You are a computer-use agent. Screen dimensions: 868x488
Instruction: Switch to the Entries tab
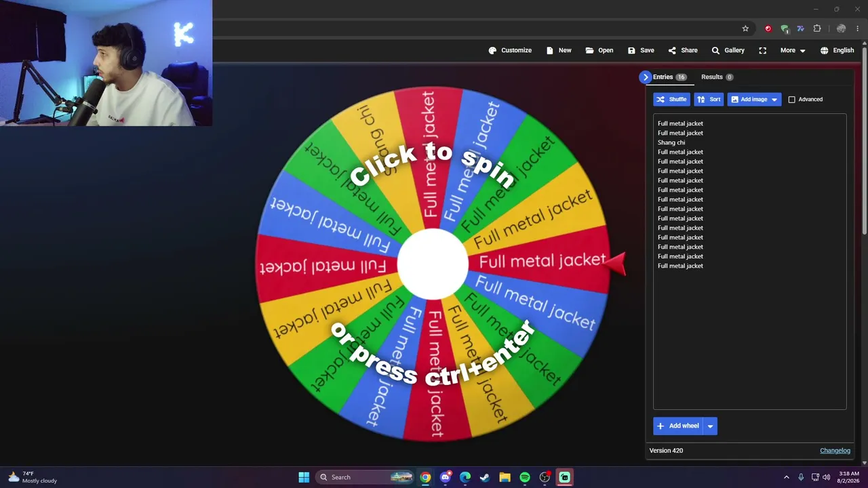(670, 77)
